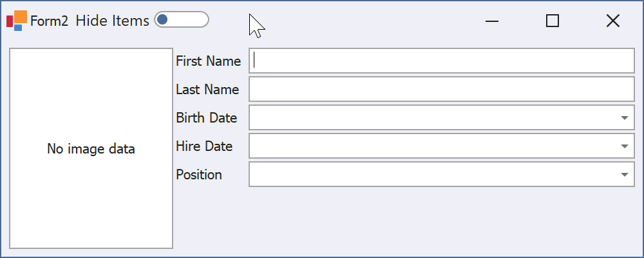Close the Form2 window
The height and width of the screenshot is (258, 644).
[613, 21]
